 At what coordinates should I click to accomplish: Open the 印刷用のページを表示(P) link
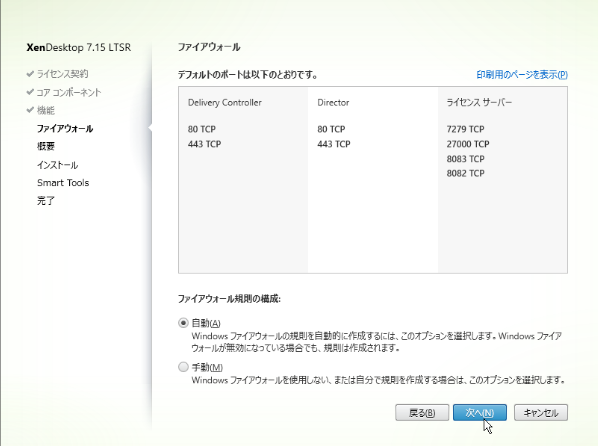522,74
